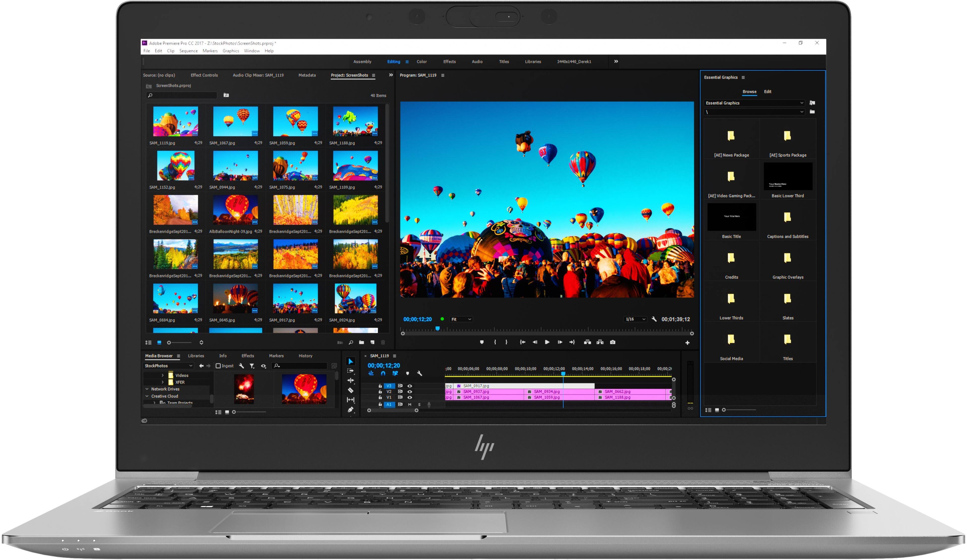Hide the V2 track using its eye toggle
The width and height of the screenshot is (967, 560).
(x=410, y=392)
